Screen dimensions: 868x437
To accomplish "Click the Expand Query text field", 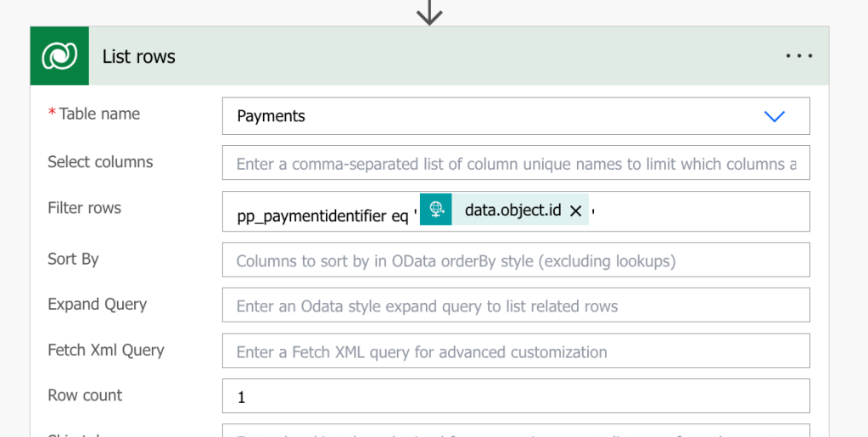I will (x=516, y=305).
